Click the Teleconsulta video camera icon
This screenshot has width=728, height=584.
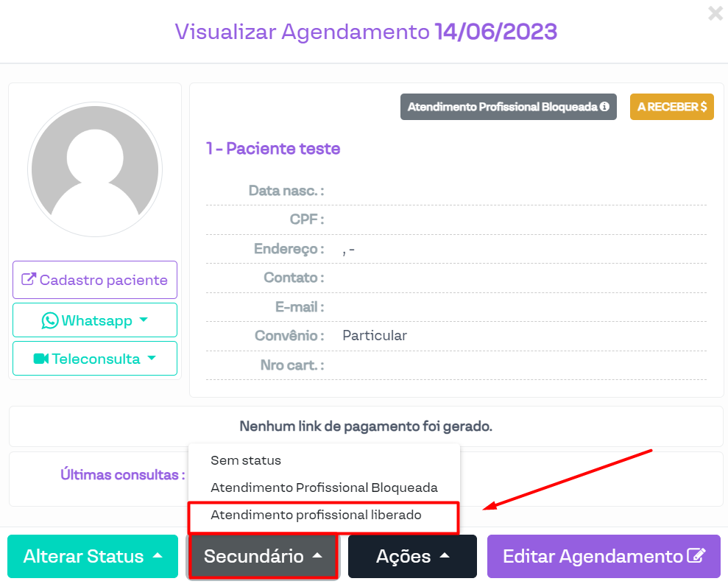click(41, 359)
